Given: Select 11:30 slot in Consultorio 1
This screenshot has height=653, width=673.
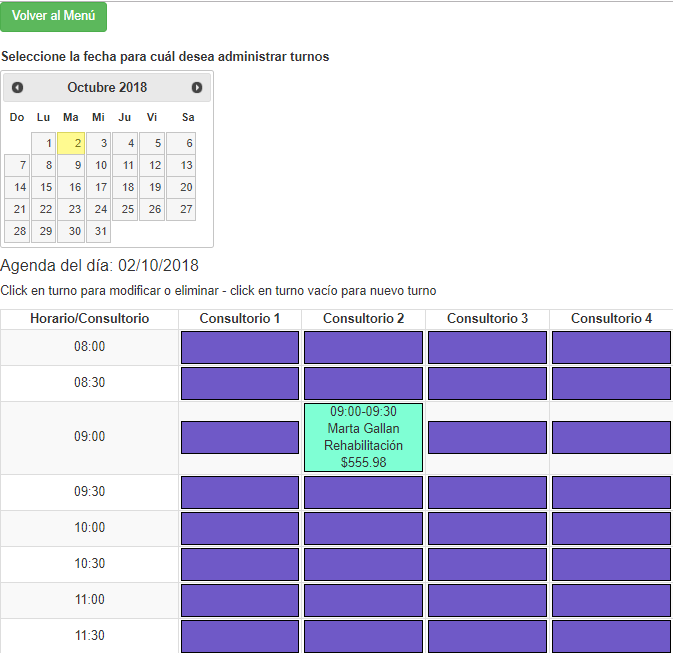Looking at the screenshot, I should (x=240, y=635).
